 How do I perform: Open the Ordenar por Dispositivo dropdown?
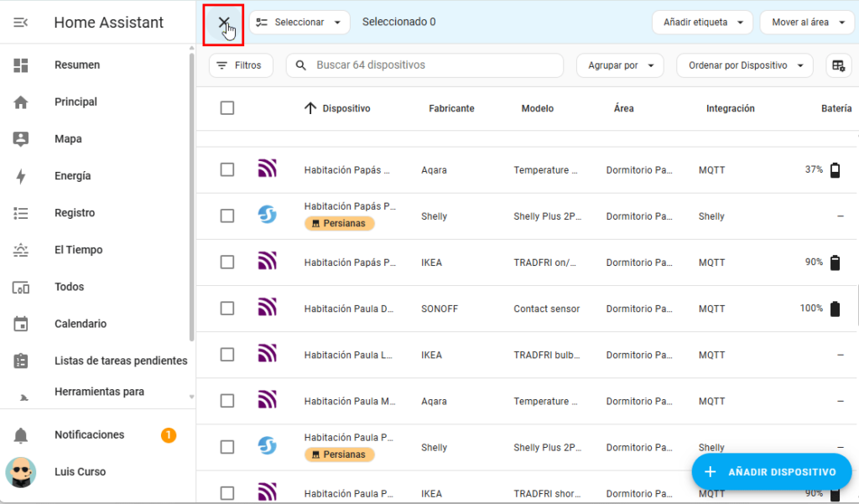tap(744, 65)
